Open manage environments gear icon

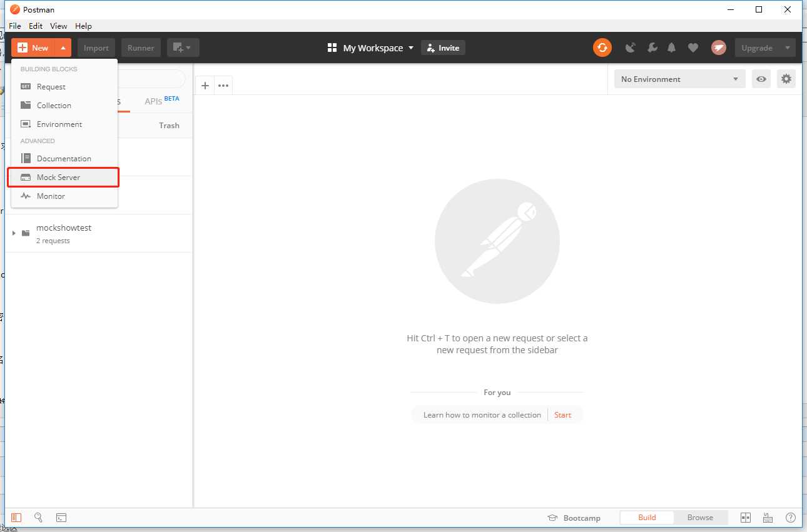coord(786,79)
